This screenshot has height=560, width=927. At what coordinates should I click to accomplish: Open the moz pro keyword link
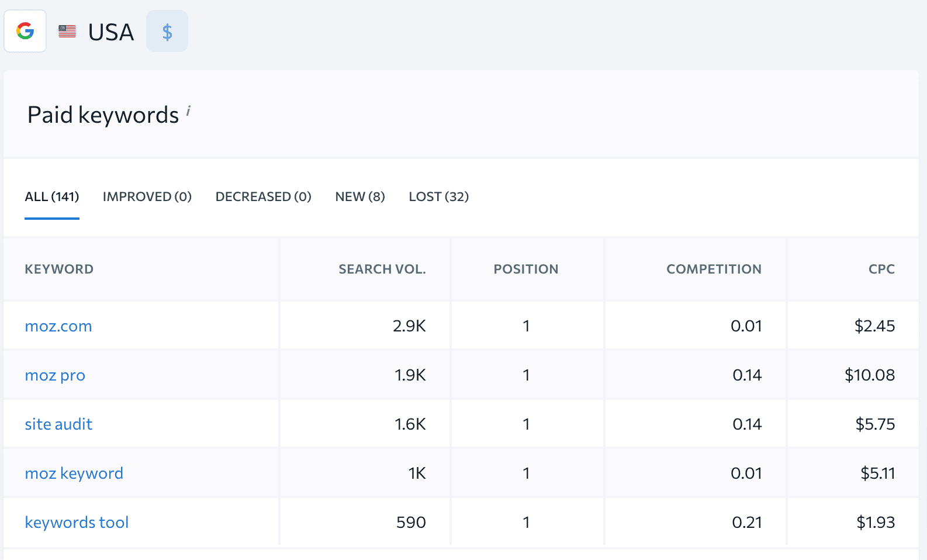coord(55,375)
